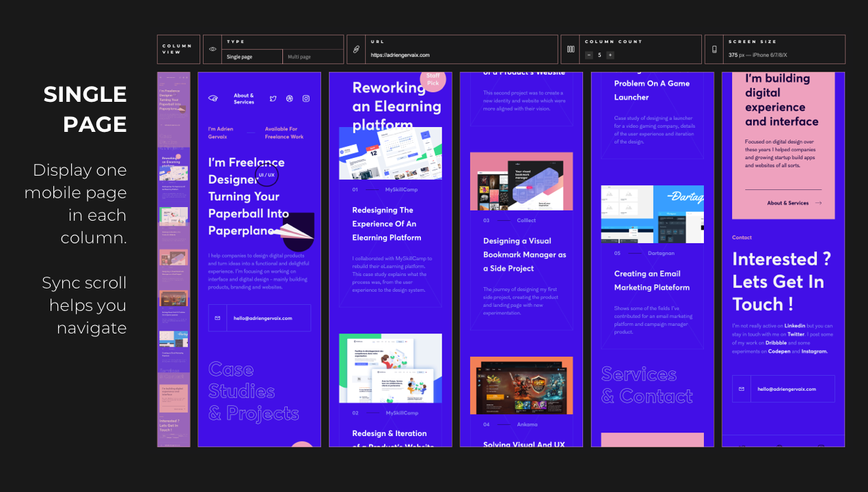Viewport: 868px width, 492px height.
Task: Click the page overview minimap thumbnail strip
Action: (174, 260)
